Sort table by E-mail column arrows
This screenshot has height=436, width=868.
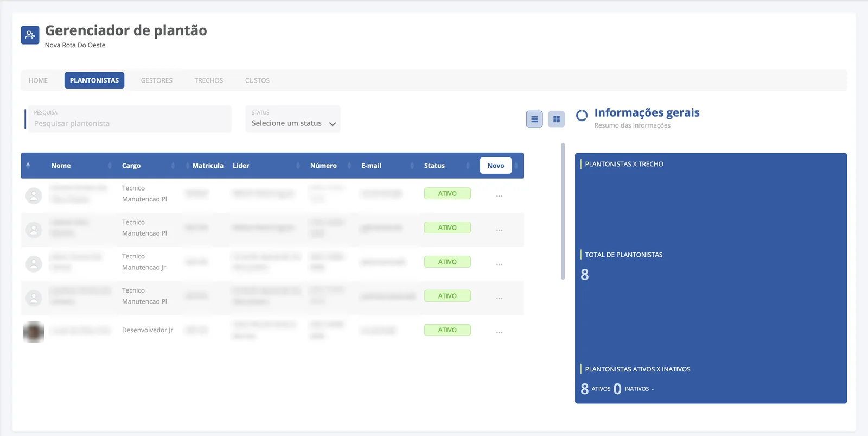[412, 166]
